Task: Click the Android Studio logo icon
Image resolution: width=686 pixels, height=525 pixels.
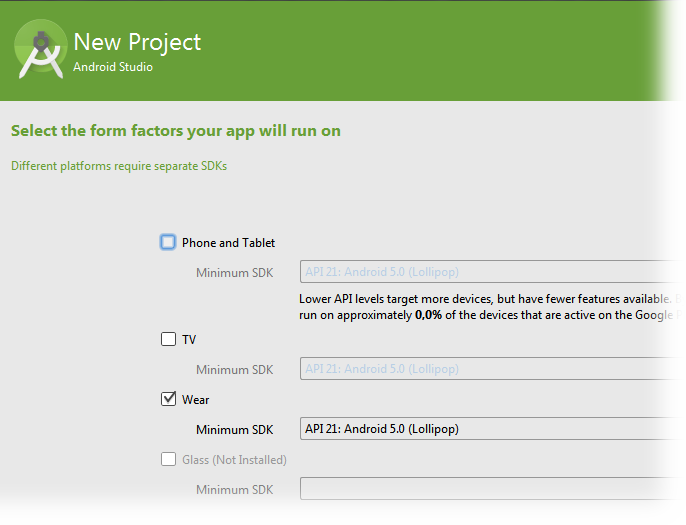Action: pos(41,52)
